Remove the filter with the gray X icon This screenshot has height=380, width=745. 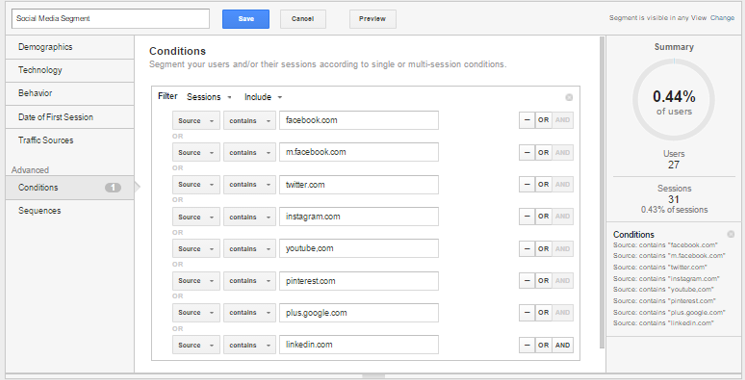click(x=569, y=97)
